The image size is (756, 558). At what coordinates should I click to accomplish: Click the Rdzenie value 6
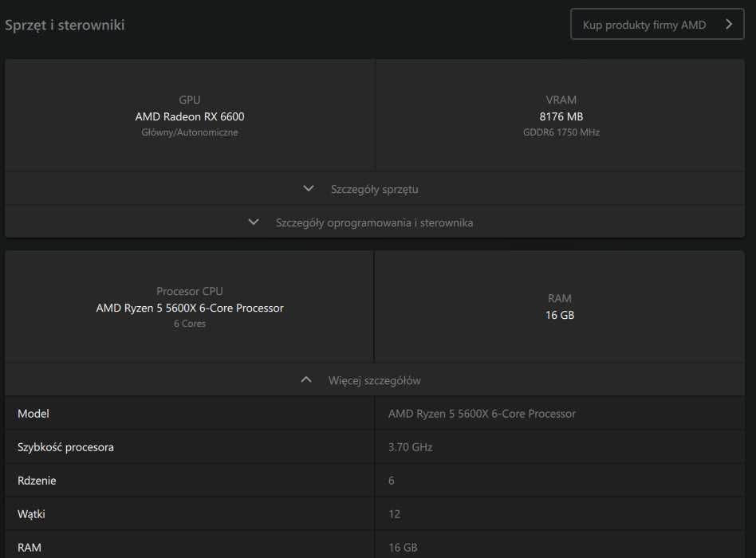pyautogui.click(x=391, y=481)
